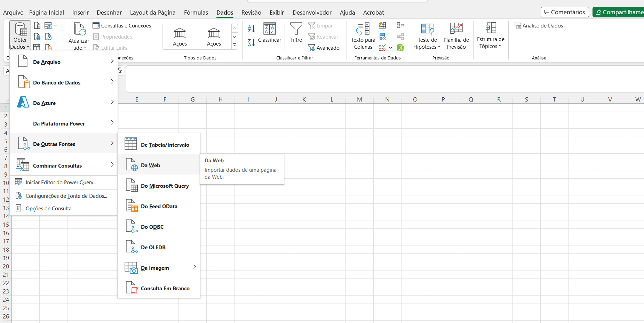Expand the Do Azure submenu
644x323 pixels.
tap(64, 103)
